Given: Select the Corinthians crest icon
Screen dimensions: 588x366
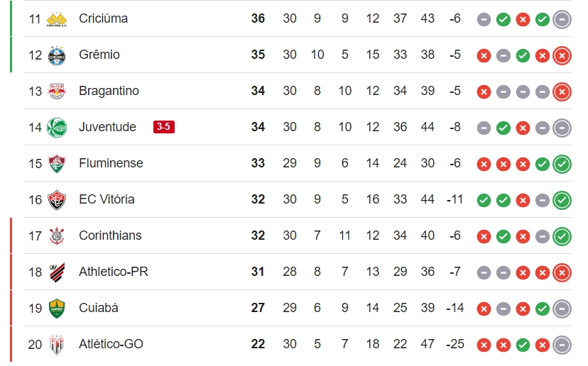Looking at the screenshot, I should pos(57,236).
